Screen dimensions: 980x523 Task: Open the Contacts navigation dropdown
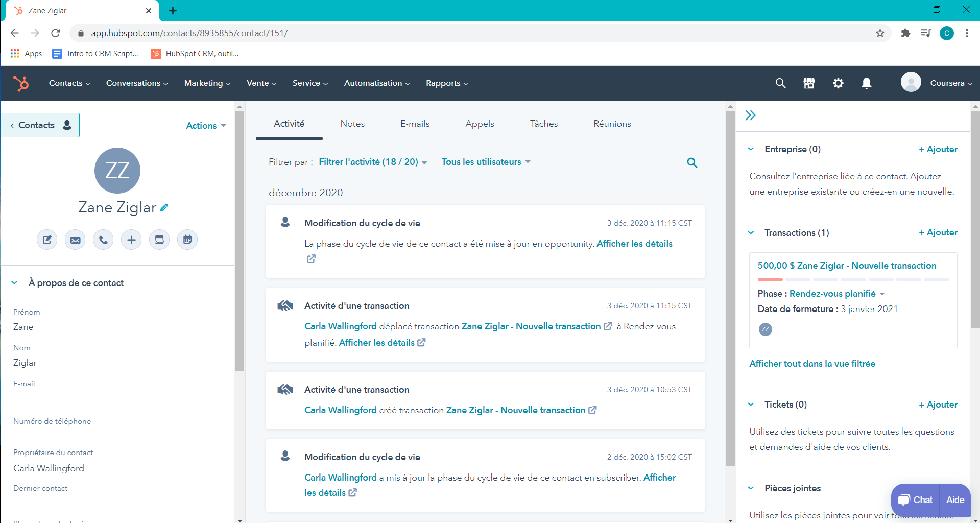[x=69, y=83]
